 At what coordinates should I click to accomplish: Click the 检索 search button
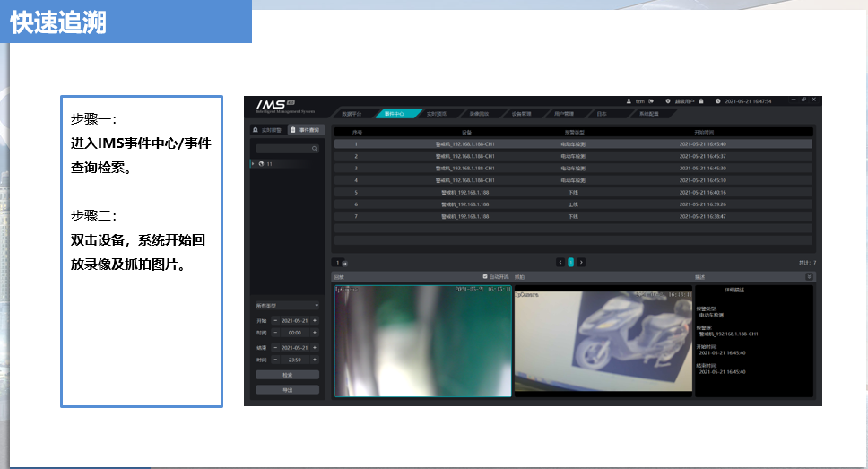pos(286,375)
